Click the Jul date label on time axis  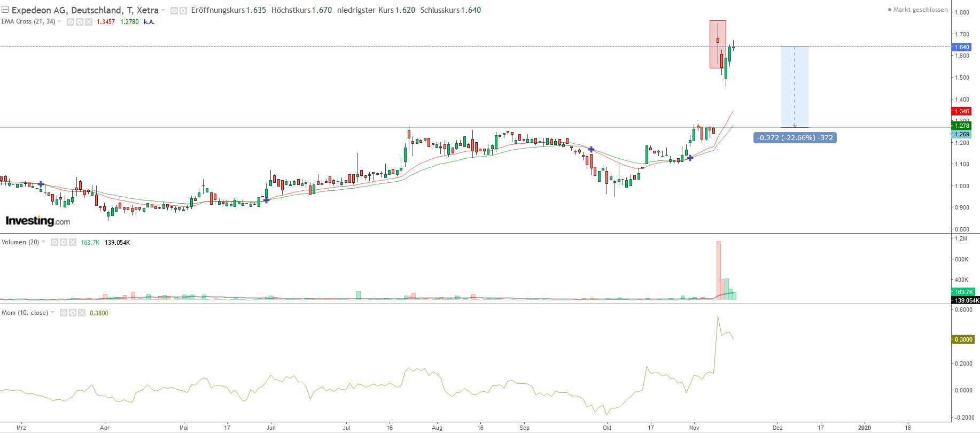click(x=346, y=428)
